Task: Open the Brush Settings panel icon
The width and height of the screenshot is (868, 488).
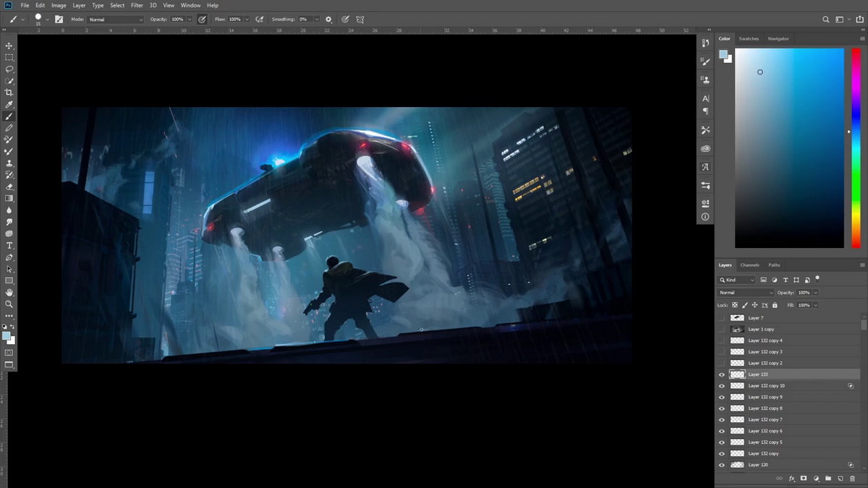Action: point(59,20)
